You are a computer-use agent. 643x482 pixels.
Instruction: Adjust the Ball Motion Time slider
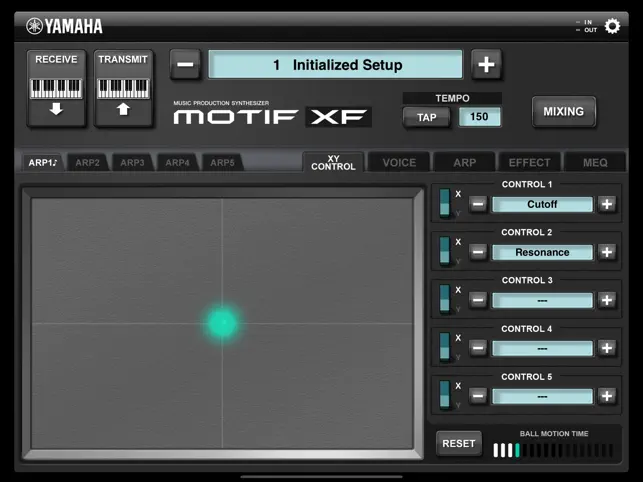(x=553, y=451)
